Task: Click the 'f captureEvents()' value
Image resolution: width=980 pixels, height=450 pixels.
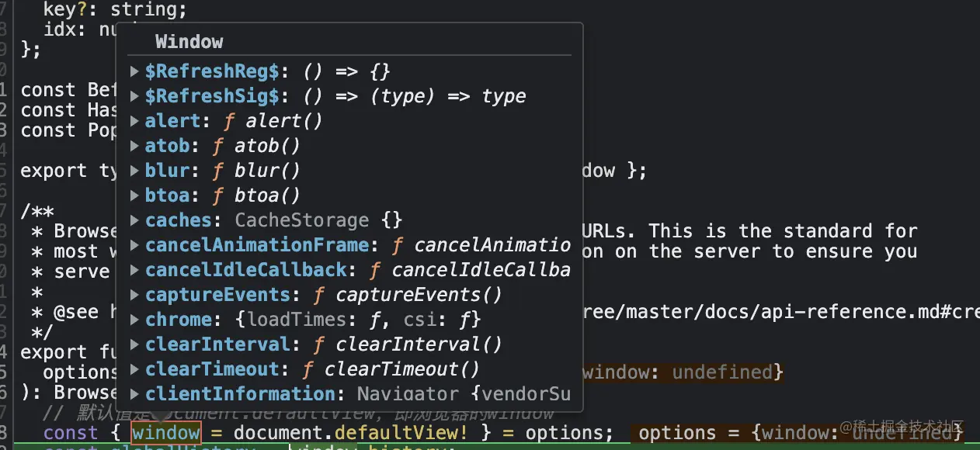Action: [x=408, y=296]
